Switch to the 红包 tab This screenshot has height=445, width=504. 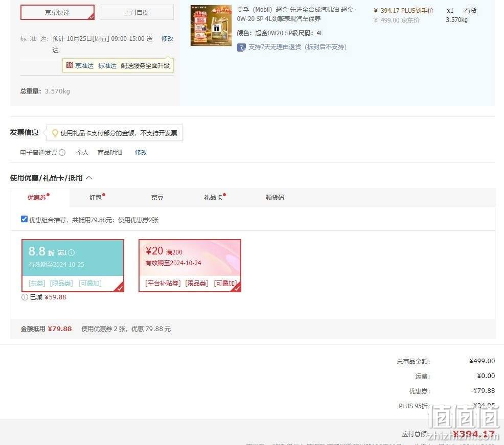[97, 197]
